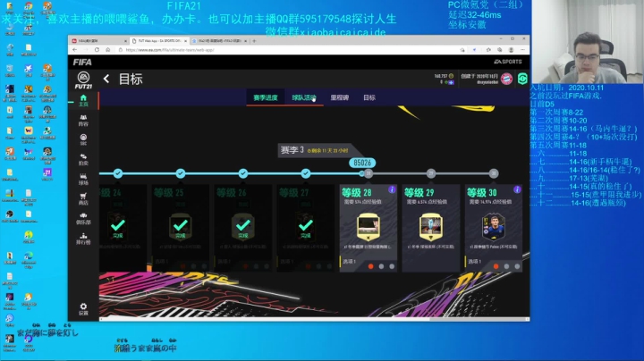This screenshot has width=644, height=361.
Task: Click the 85026 XP progress bubble
Action: 362,163
